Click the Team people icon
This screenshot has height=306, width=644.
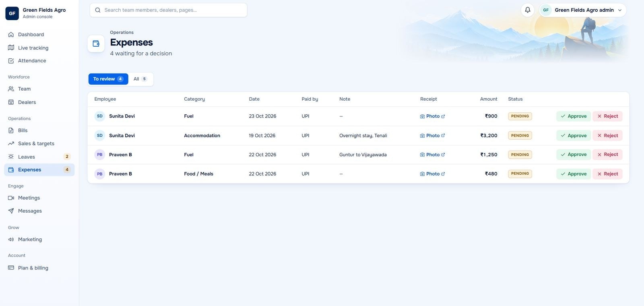[11, 89]
